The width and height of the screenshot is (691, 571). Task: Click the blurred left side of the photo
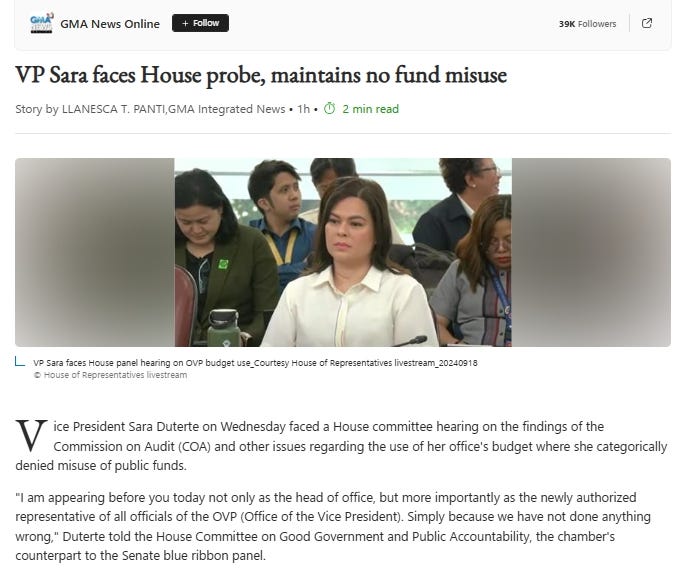pos(95,252)
